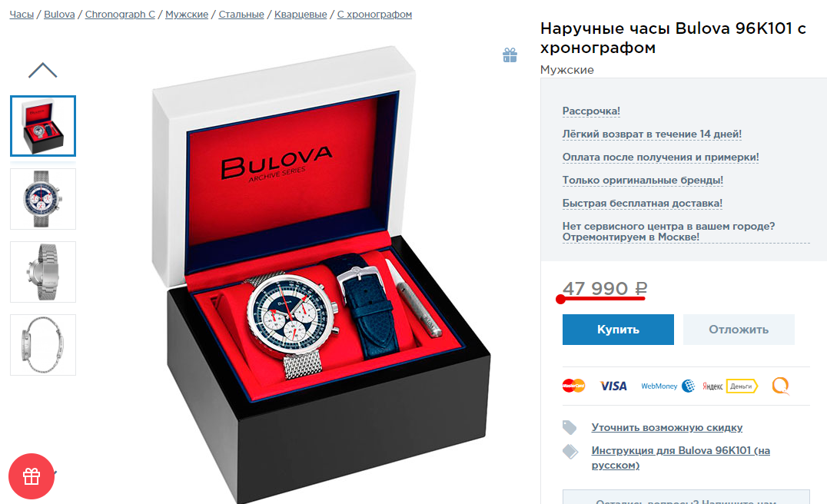The width and height of the screenshot is (827, 504).
Task: Click the Отложить button
Action: pos(739,330)
